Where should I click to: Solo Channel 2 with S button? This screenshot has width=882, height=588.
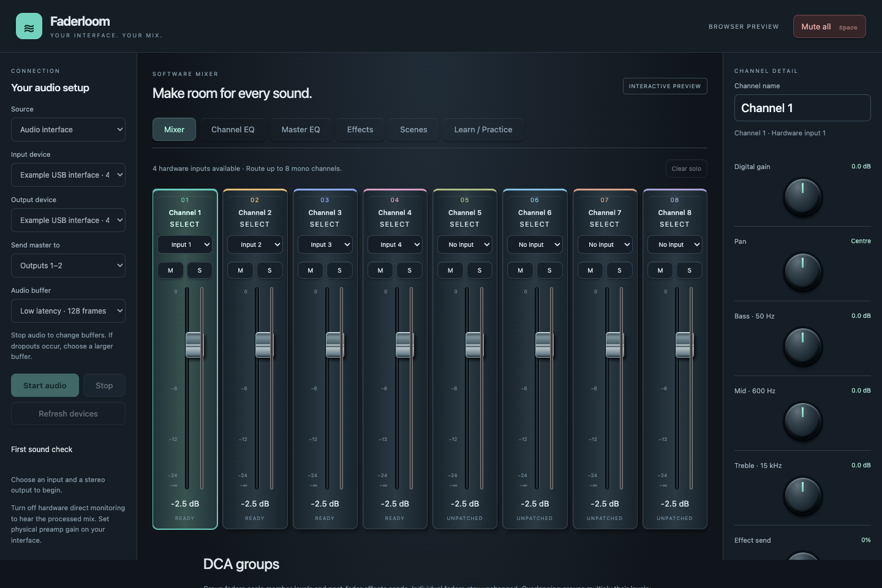(x=269, y=270)
